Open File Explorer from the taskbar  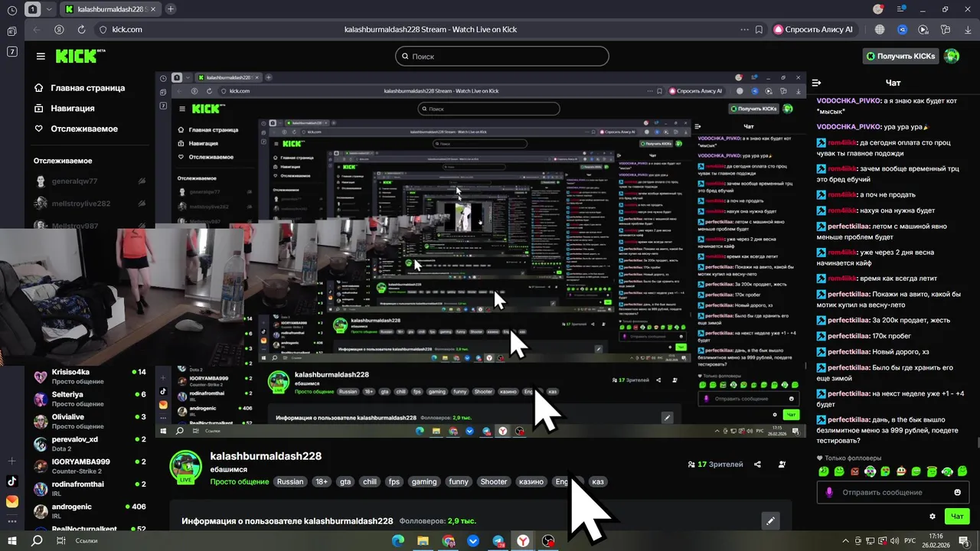[x=423, y=540]
